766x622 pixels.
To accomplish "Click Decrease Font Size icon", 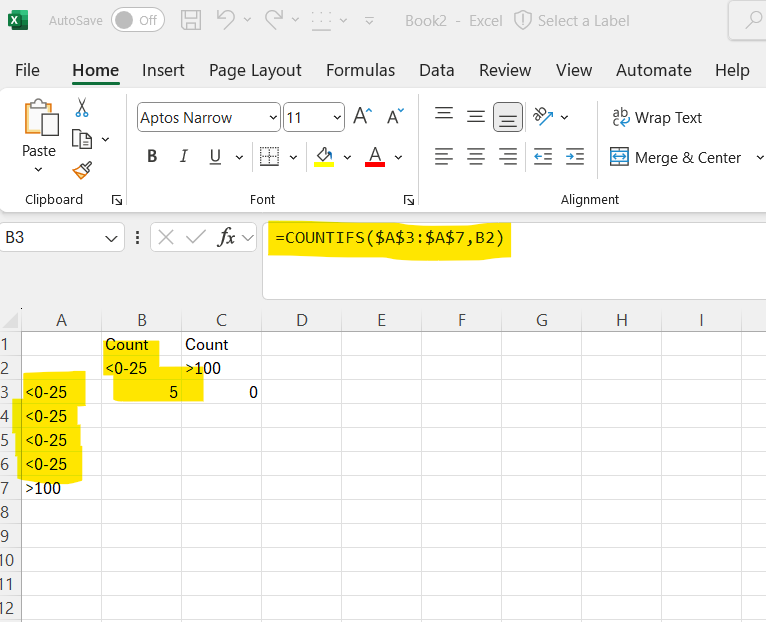I will click(395, 116).
